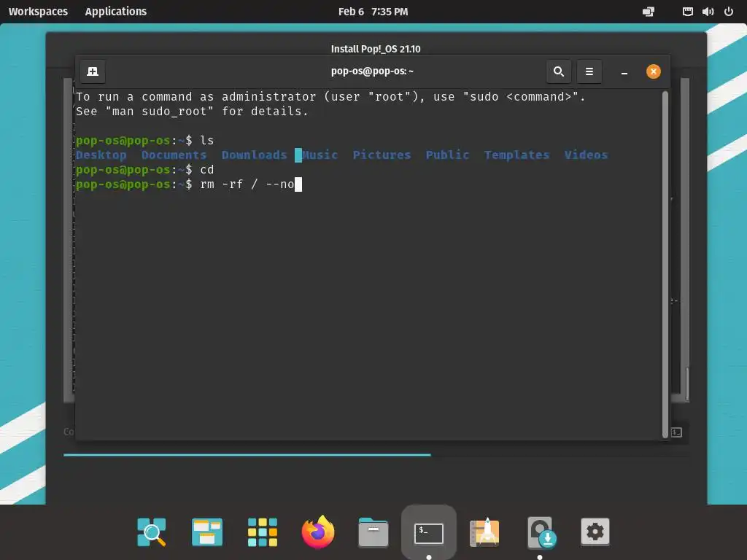Viewport: 747px width, 560px height.
Task: Open new terminal tab with the new-tab icon
Action: (93, 71)
